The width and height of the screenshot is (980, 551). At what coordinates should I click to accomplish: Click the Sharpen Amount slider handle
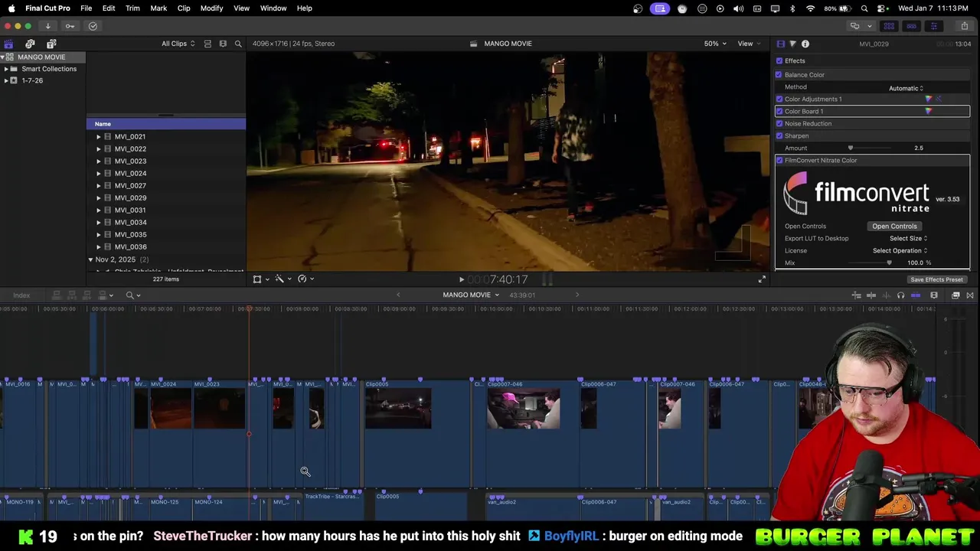(x=850, y=148)
